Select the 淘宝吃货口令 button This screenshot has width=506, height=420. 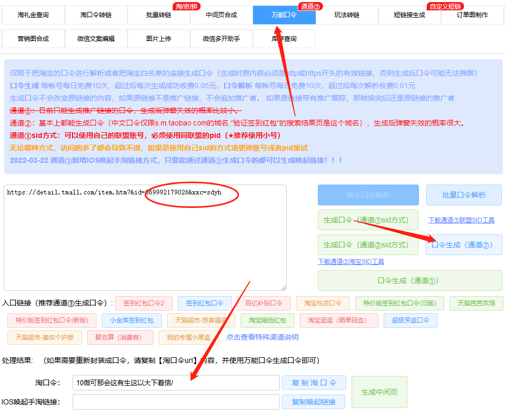[322, 303]
